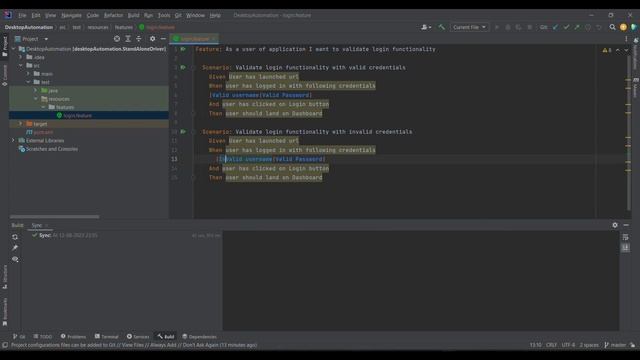
Task: Click the Git Update Project arrow icon
Action: tap(556, 27)
